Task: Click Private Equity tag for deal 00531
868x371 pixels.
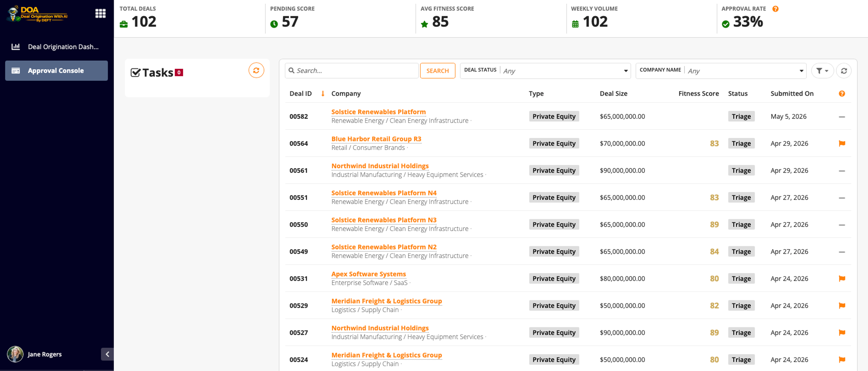Action: tap(554, 278)
